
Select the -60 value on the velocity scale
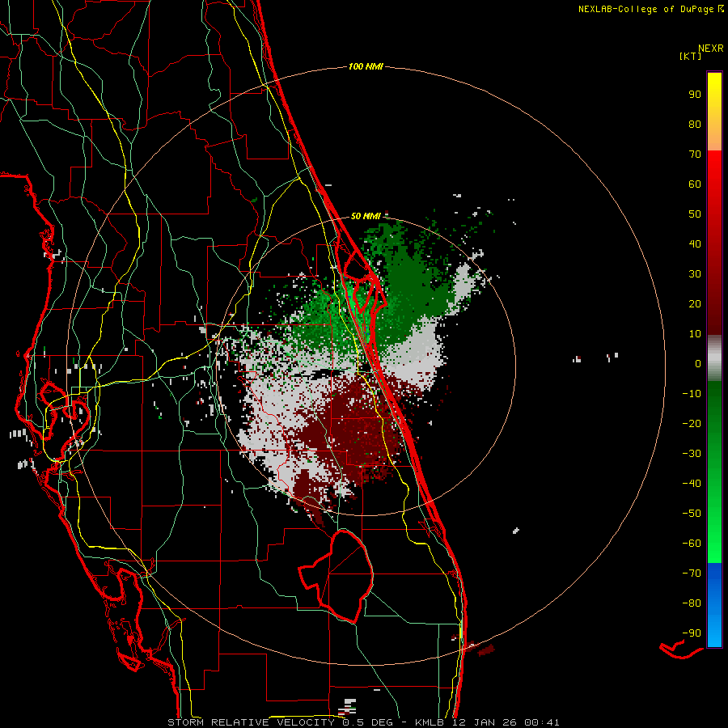(x=692, y=544)
